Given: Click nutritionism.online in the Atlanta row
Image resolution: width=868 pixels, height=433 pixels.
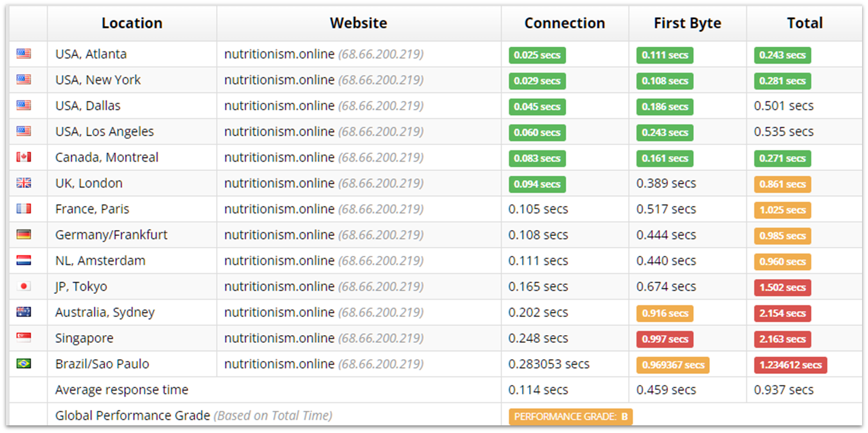Looking at the screenshot, I should 279,54.
